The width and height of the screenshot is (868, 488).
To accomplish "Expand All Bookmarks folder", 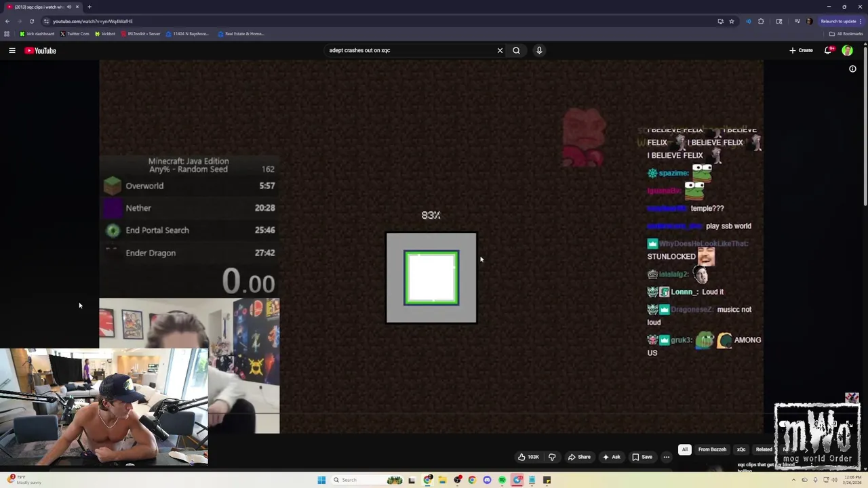I will [x=847, y=34].
